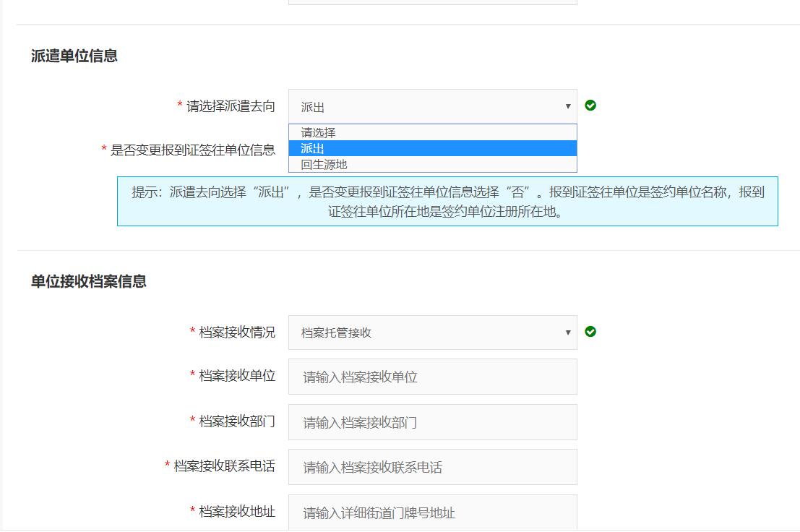Click the 档案接收部门 field label text
The image size is (800, 532).
(237, 421)
